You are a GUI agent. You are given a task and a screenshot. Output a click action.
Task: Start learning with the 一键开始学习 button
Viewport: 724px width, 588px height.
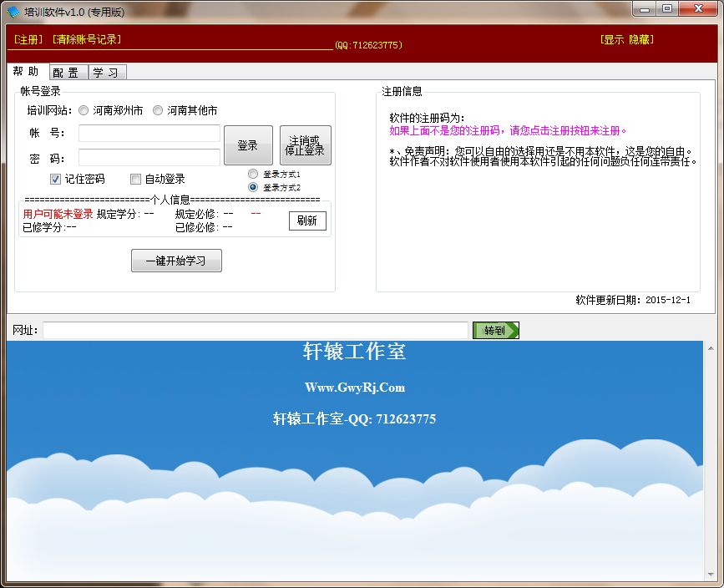(176, 261)
